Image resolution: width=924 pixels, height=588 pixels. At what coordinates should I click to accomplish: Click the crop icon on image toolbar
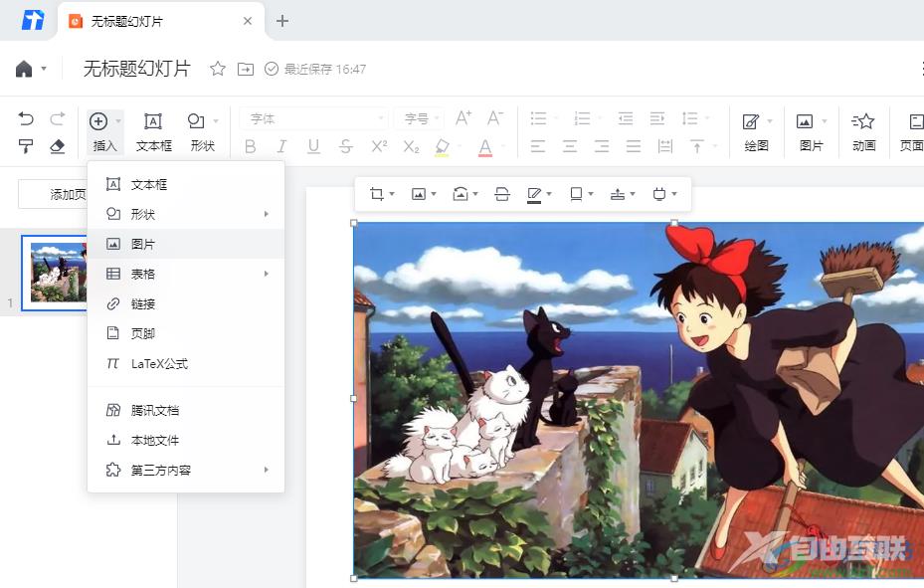coord(376,194)
